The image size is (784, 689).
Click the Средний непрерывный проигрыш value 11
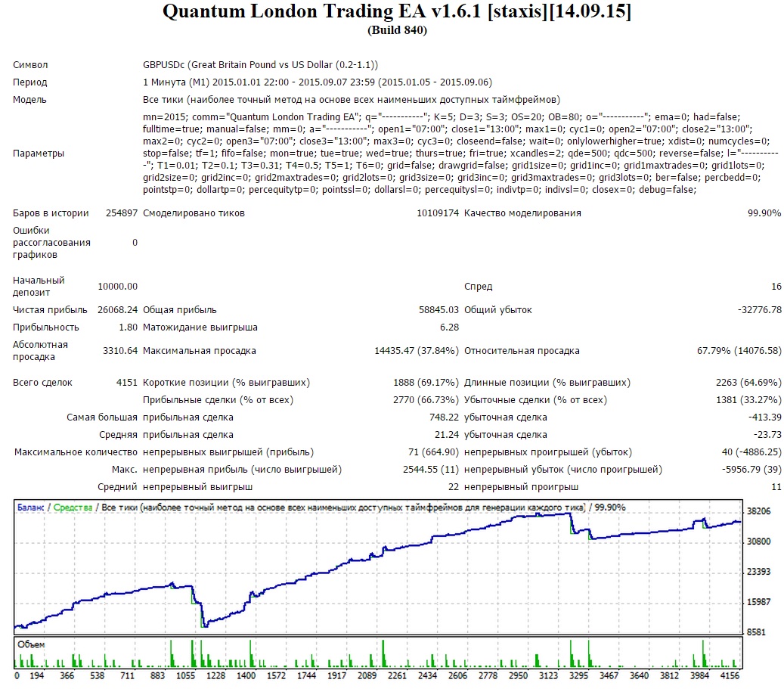pyautogui.click(x=776, y=487)
